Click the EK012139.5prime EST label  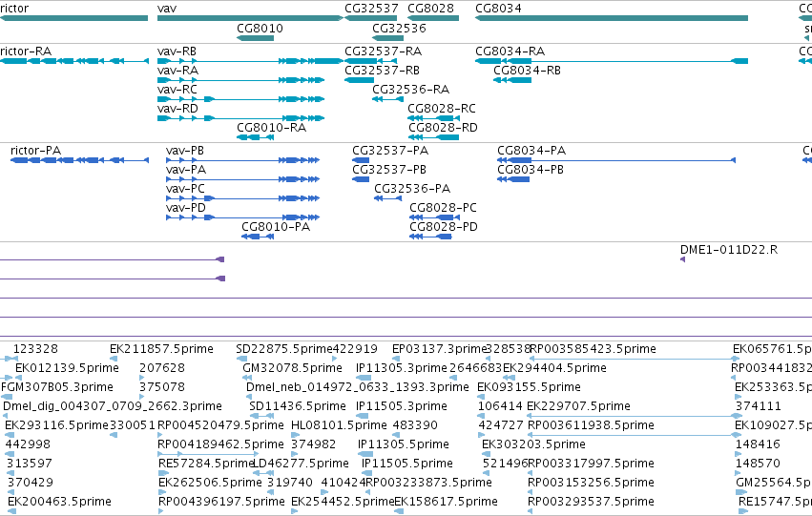(68, 368)
